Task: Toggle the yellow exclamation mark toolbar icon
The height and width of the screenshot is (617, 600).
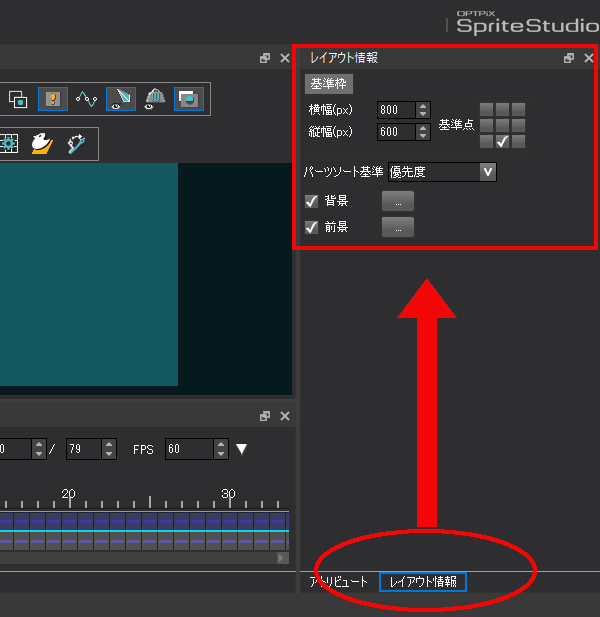Action: [x=53, y=99]
